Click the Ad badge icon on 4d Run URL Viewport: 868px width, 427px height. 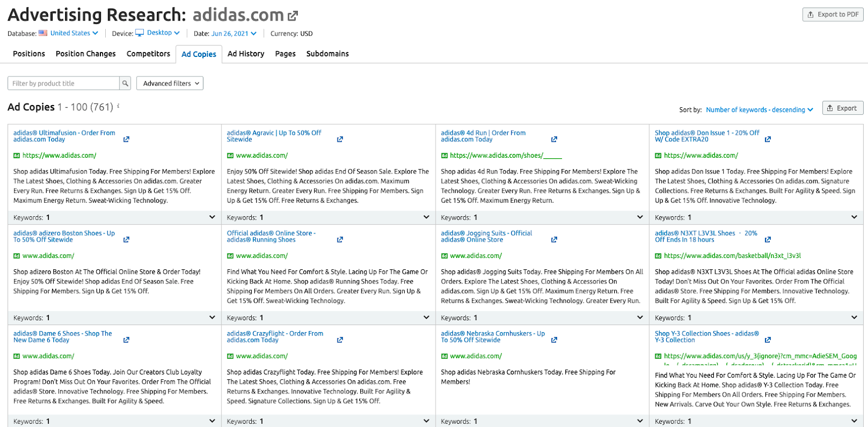(444, 156)
